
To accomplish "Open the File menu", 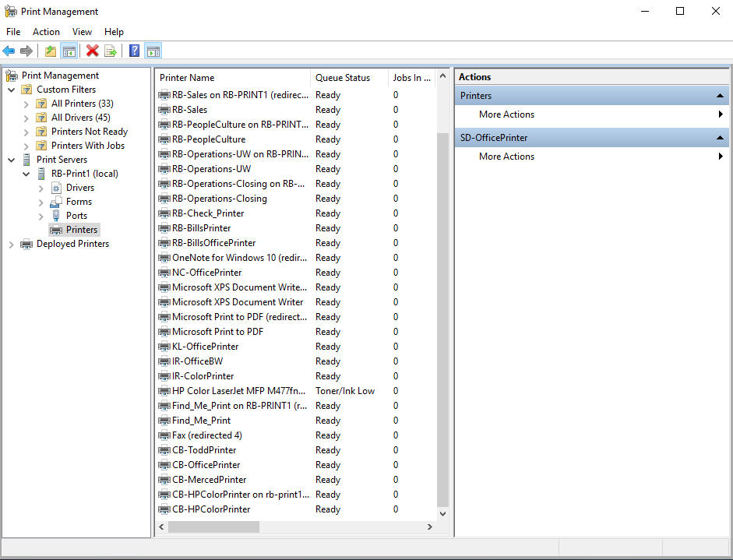I will (x=13, y=32).
